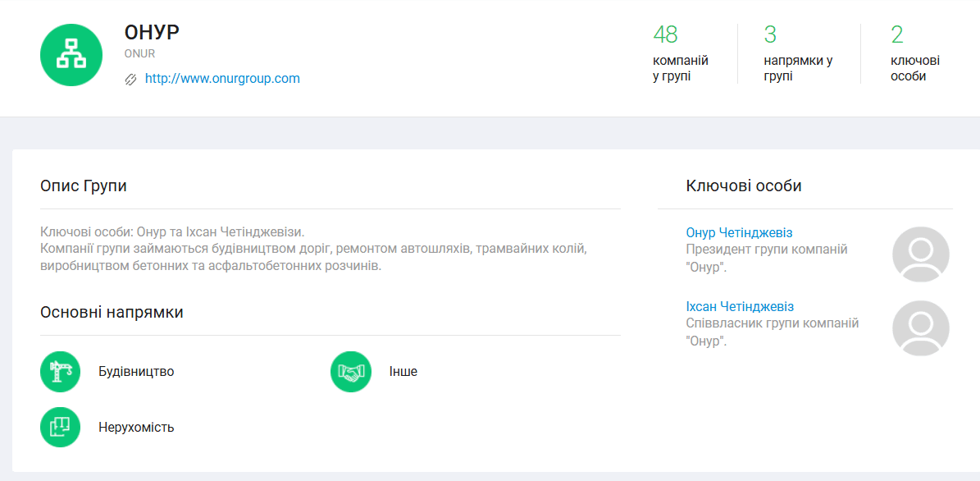Open the Іхсан Четінджевіз profile link
The width and height of the screenshot is (980, 481).
[x=740, y=307]
